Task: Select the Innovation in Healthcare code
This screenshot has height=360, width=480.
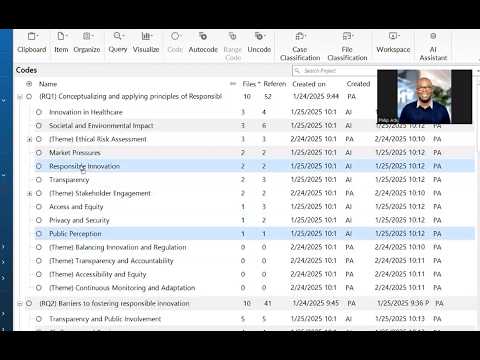Action: (x=86, y=112)
